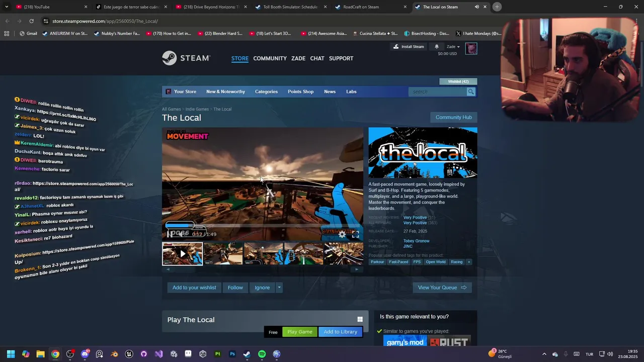
Task: Click the Community Hub button
Action: 454,117
